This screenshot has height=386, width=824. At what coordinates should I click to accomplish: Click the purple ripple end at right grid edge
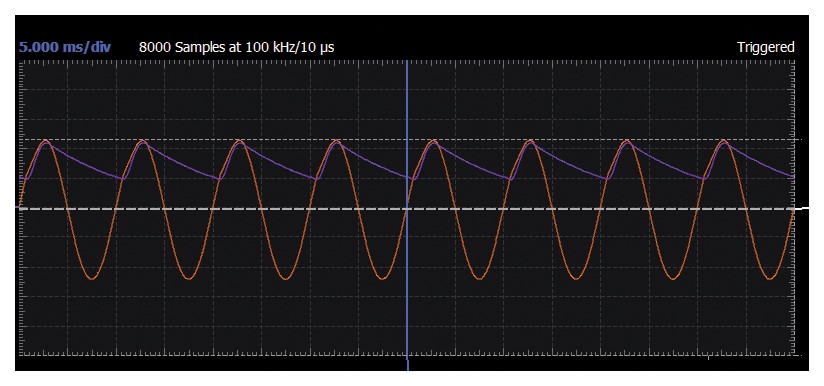tap(790, 174)
